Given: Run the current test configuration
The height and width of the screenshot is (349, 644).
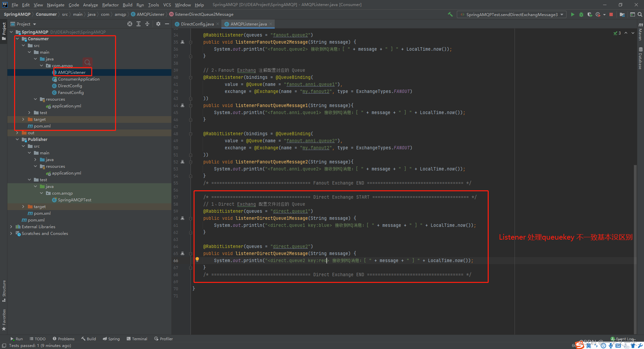Looking at the screenshot, I should (x=573, y=14).
